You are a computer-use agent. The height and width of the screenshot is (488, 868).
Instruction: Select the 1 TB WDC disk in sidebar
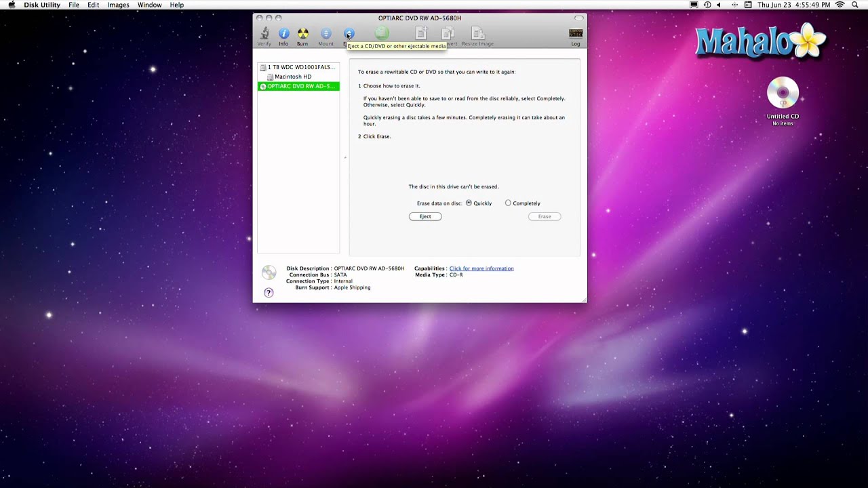click(x=298, y=67)
